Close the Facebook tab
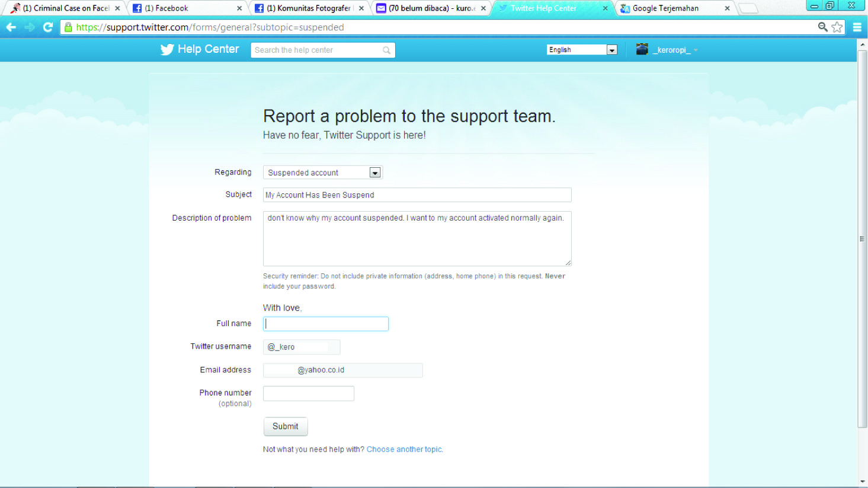The width and height of the screenshot is (868, 488). (239, 8)
